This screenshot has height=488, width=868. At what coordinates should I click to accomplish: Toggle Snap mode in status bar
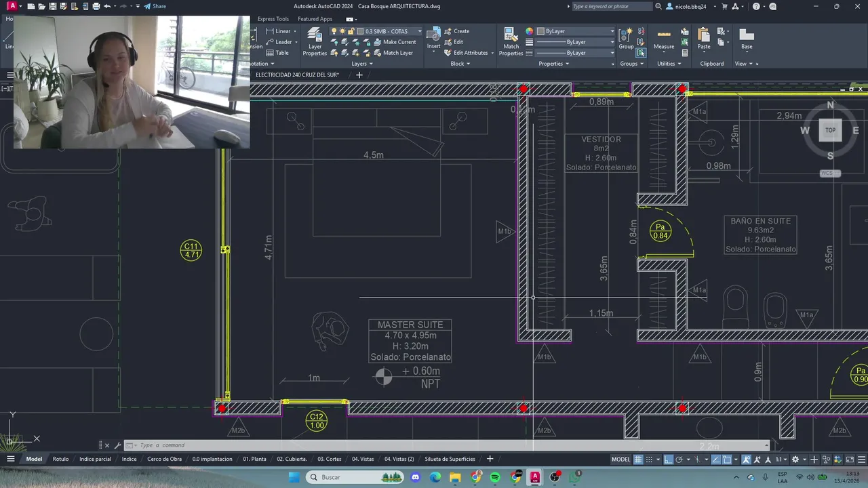pos(650,460)
